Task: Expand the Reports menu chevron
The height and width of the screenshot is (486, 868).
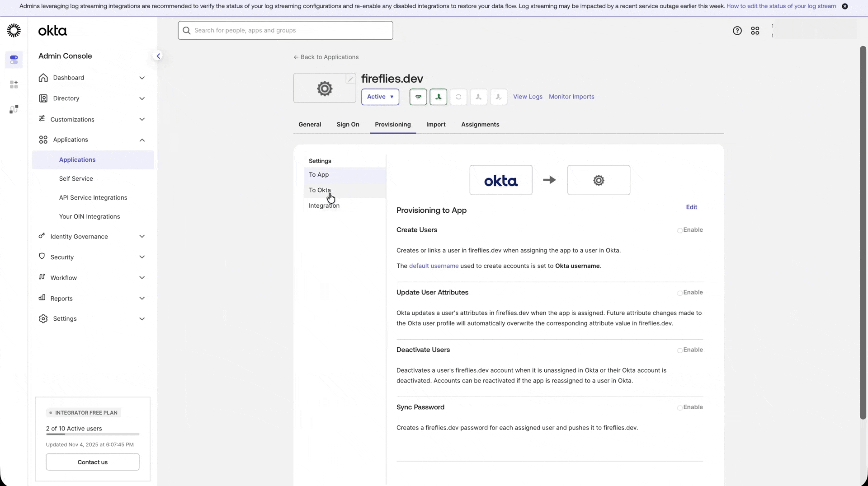Action: 142,298
